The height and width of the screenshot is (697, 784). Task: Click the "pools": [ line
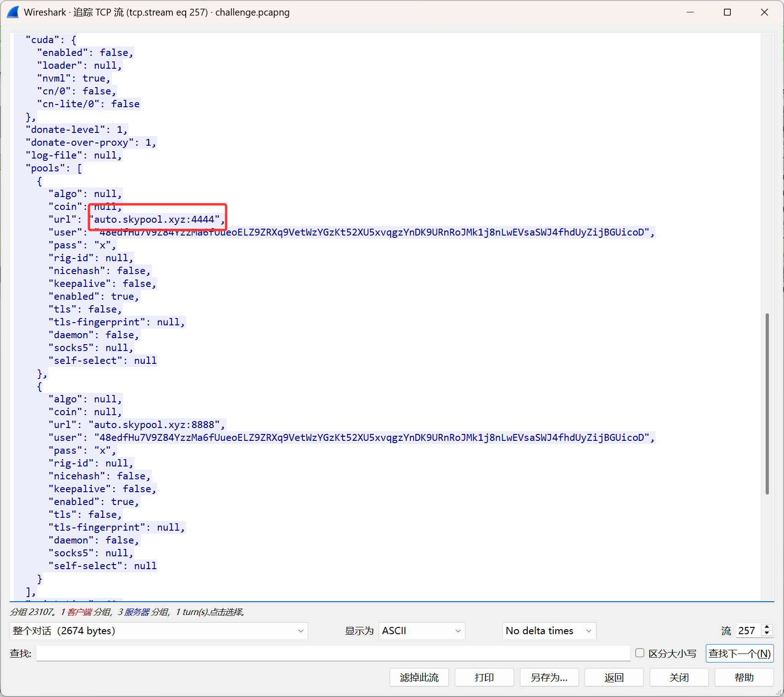click(x=54, y=168)
